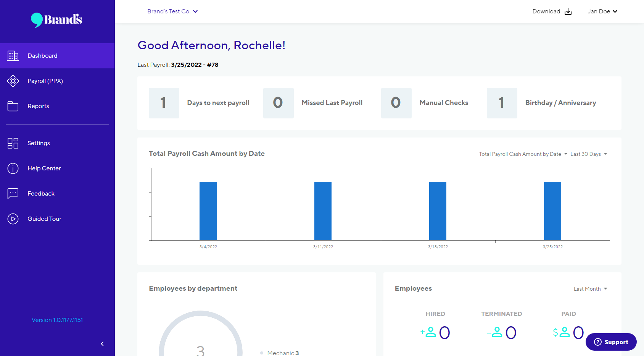
Task: Click version number 1.0.1177.1151
Action: tap(57, 320)
